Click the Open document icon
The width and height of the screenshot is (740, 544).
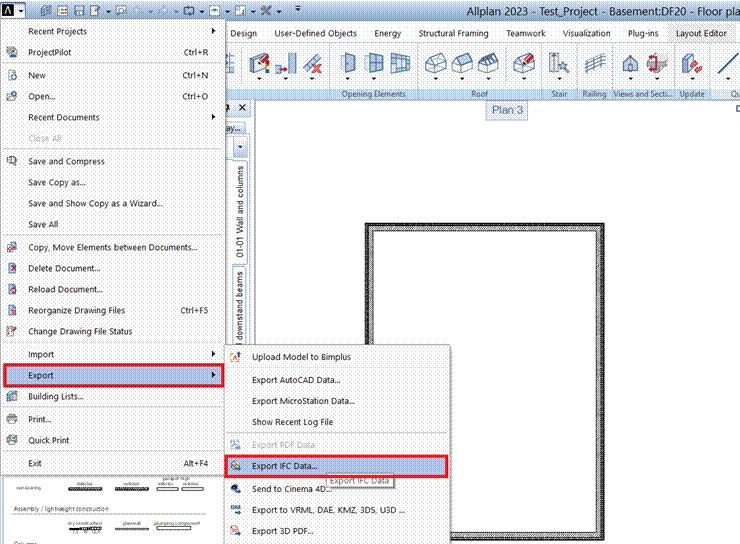point(12,96)
